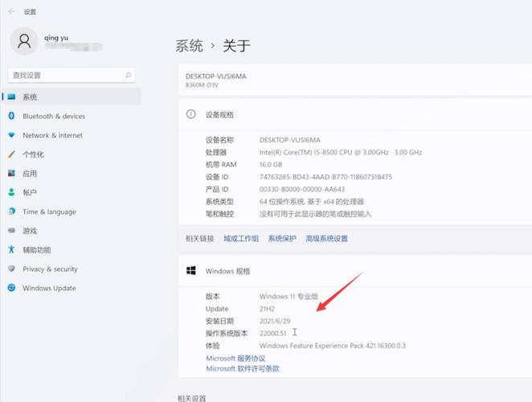Open Microsoft 软件许可条款 link

(x=243, y=368)
